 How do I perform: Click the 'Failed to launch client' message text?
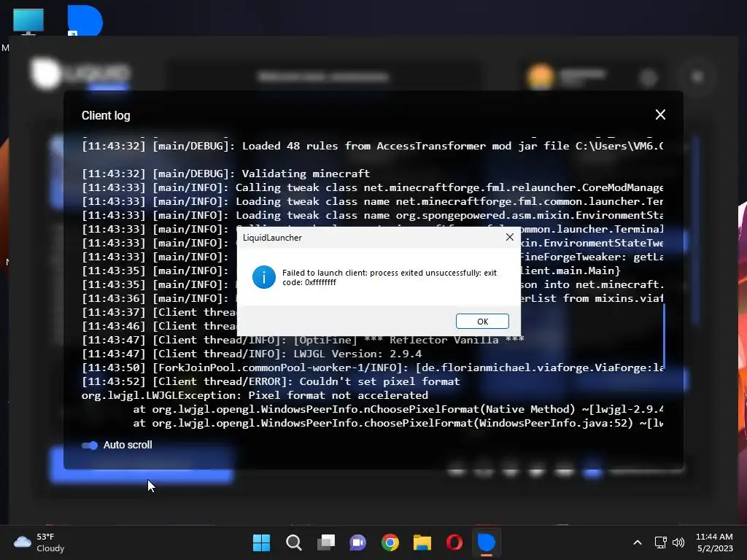pos(390,277)
